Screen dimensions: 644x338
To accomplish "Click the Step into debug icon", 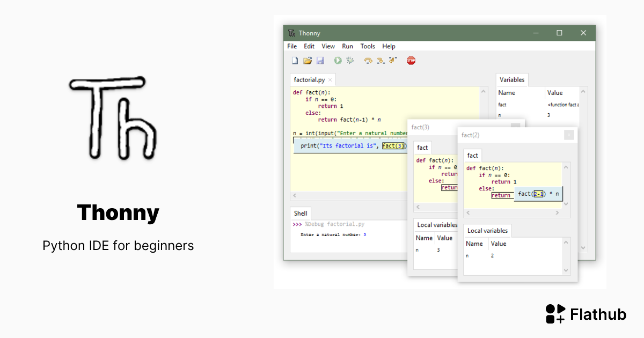I will coord(380,61).
